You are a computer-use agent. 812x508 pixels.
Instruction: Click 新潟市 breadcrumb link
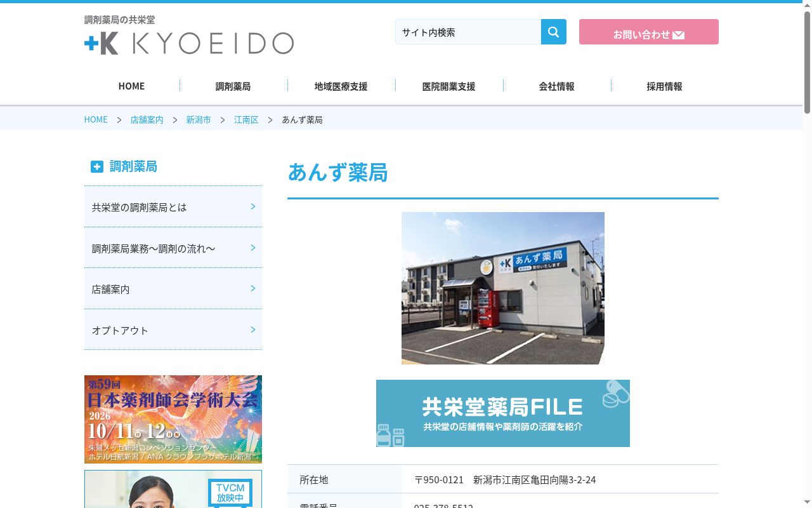(199, 119)
